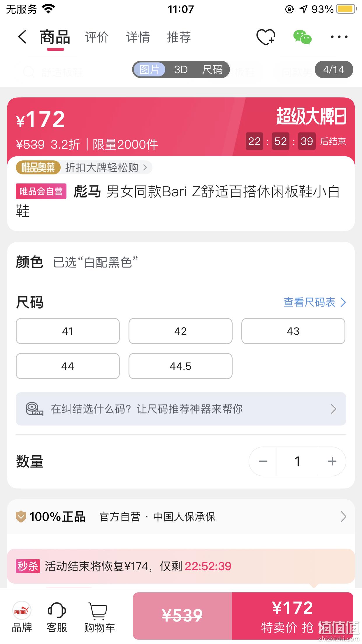This screenshot has width=362, height=644.
Task: Tap the tape measure size recommender icon
Action: pyautogui.click(x=34, y=409)
